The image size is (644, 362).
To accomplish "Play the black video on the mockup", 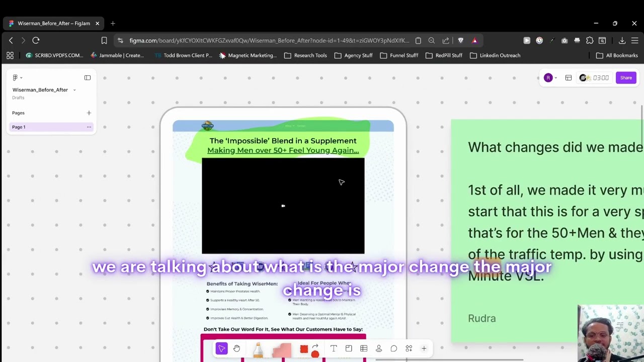I will 283,206.
